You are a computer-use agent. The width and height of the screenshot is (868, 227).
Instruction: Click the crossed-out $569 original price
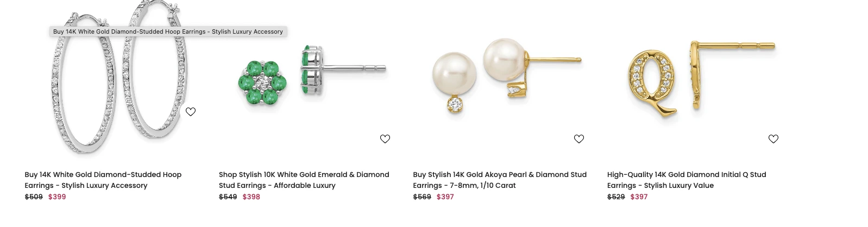422,197
